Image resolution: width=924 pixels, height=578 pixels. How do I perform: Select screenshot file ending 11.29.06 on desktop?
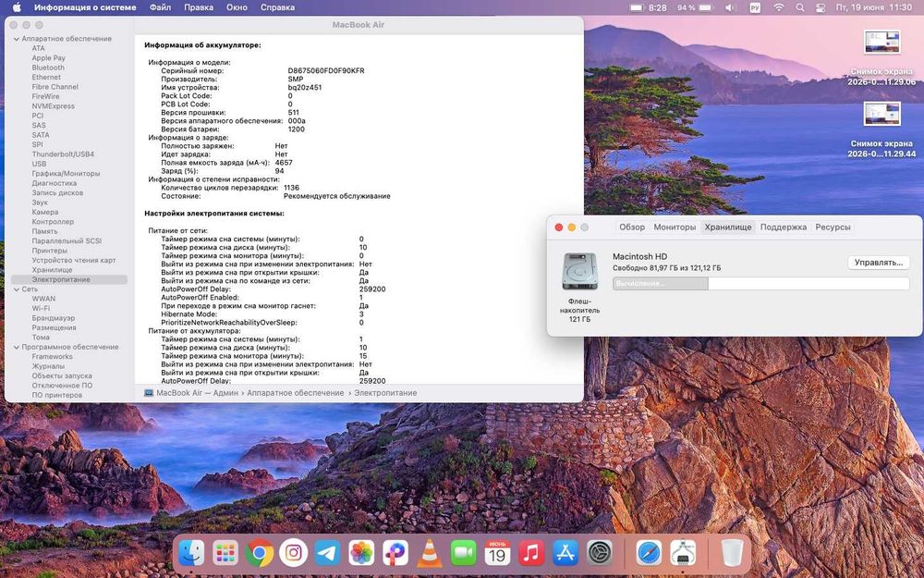click(x=881, y=57)
